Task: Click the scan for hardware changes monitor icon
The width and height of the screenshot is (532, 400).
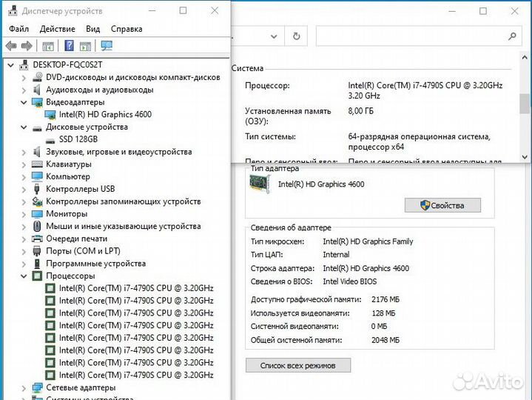Action: pyautogui.click(x=107, y=45)
